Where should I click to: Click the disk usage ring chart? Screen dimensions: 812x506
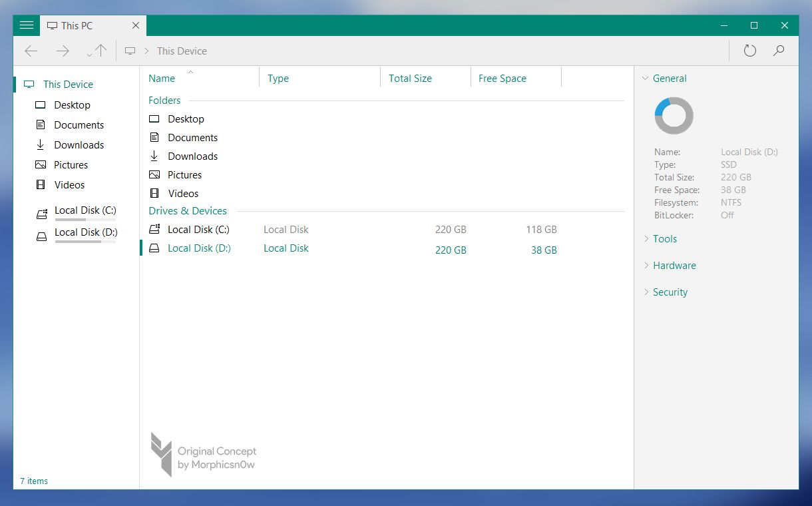[x=674, y=115]
